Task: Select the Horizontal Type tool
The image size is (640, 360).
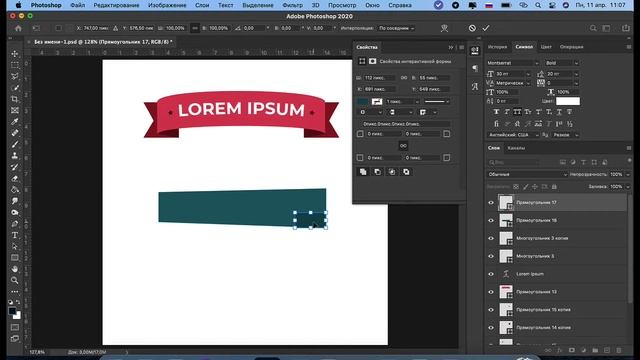Action: (x=15, y=235)
